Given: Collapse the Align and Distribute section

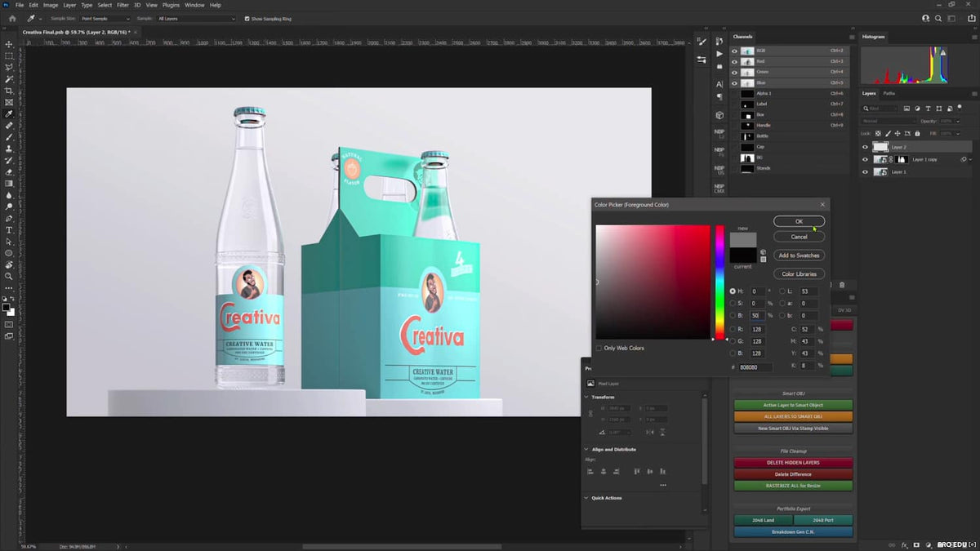Looking at the screenshot, I should tap(586, 449).
